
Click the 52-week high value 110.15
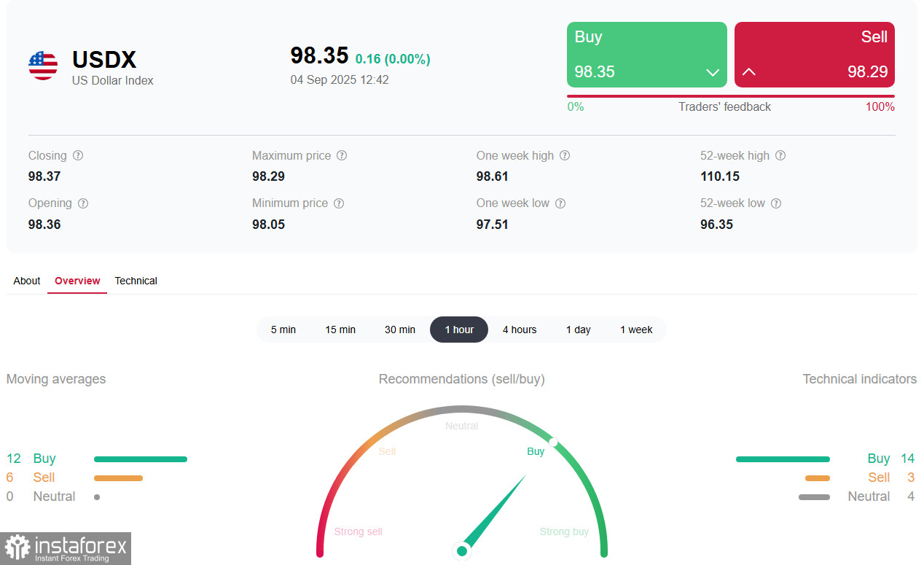(x=720, y=176)
